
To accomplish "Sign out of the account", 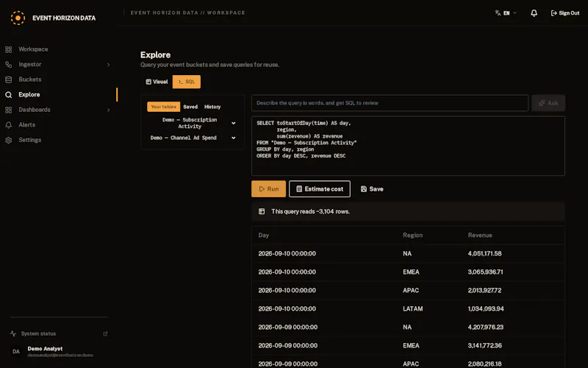I will click(565, 13).
